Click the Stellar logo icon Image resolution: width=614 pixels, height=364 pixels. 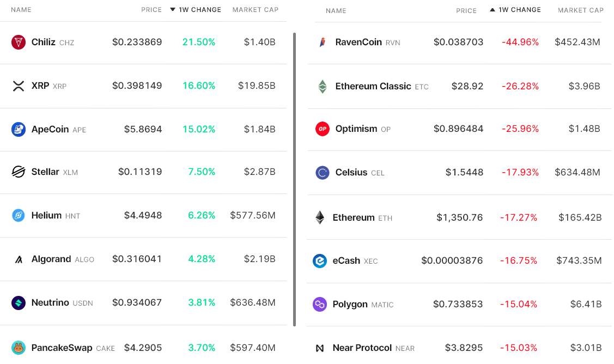[x=19, y=172]
